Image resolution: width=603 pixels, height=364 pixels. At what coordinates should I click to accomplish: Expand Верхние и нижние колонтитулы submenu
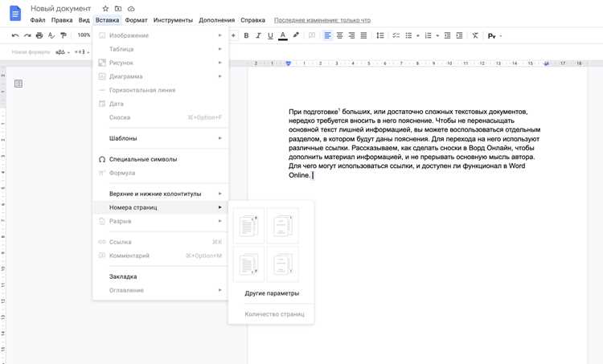click(161, 194)
